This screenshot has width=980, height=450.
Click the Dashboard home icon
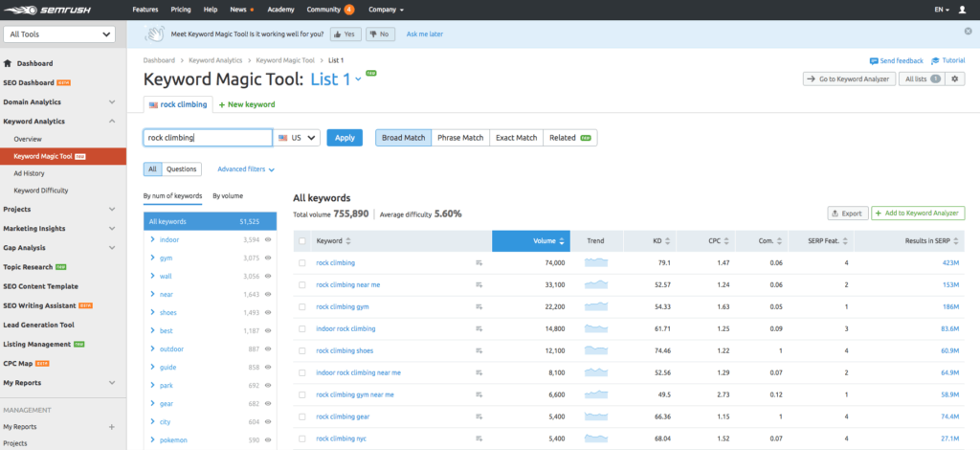8,63
